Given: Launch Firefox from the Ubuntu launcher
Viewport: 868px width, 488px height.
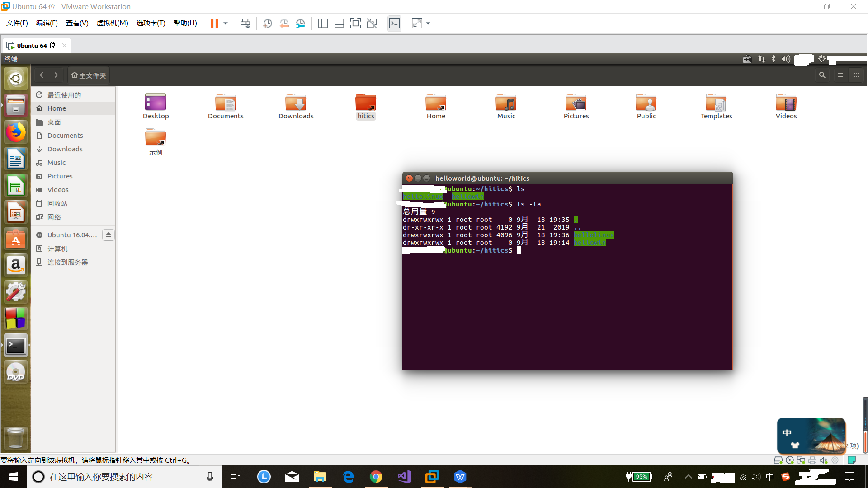Looking at the screenshot, I should click(x=16, y=132).
